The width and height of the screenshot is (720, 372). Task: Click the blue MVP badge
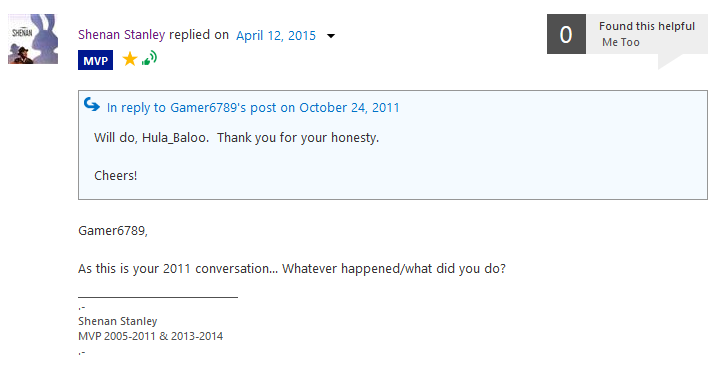pyautogui.click(x=96, y=61)
